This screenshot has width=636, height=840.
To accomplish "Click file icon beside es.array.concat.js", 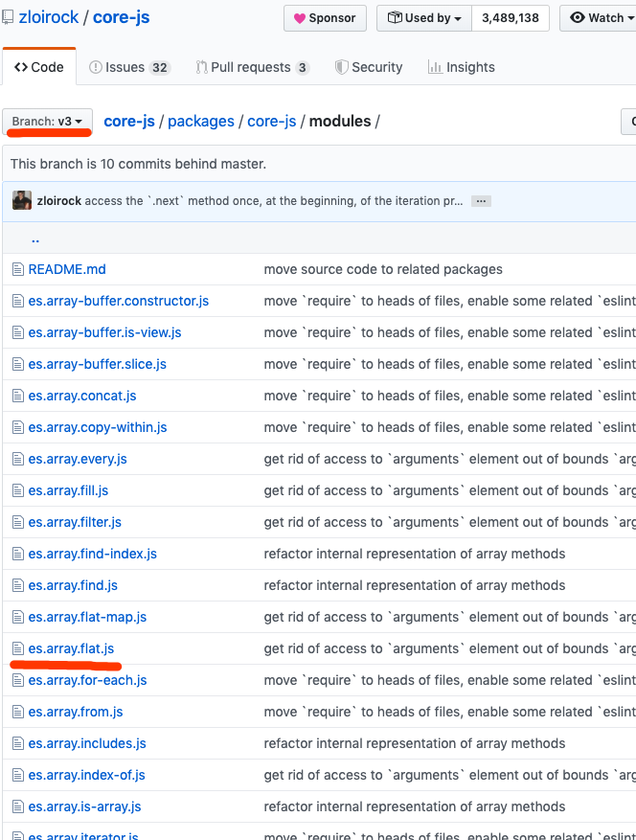I will [17, 396].
